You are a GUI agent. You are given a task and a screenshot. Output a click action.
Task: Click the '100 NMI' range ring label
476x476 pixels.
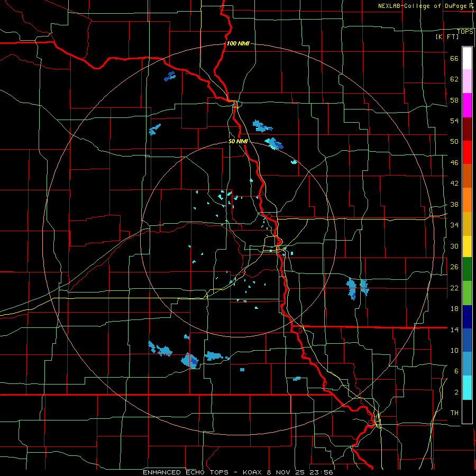238,43
